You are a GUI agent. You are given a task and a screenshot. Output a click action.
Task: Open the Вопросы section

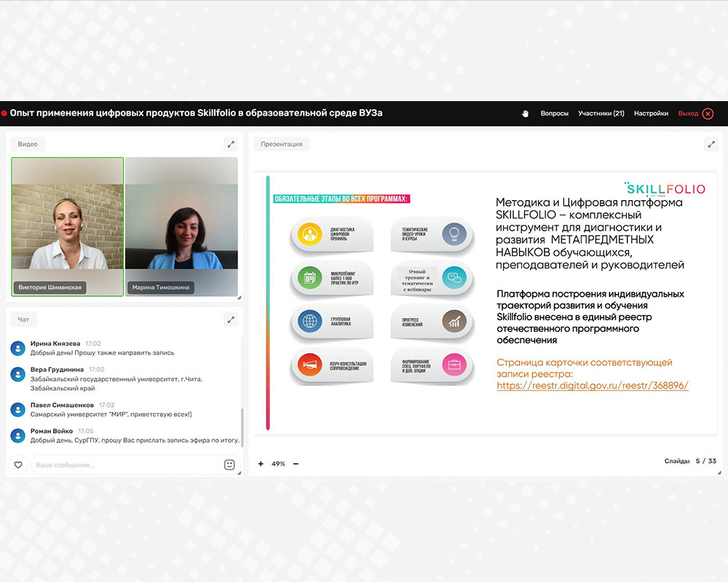tap(554, 113)
